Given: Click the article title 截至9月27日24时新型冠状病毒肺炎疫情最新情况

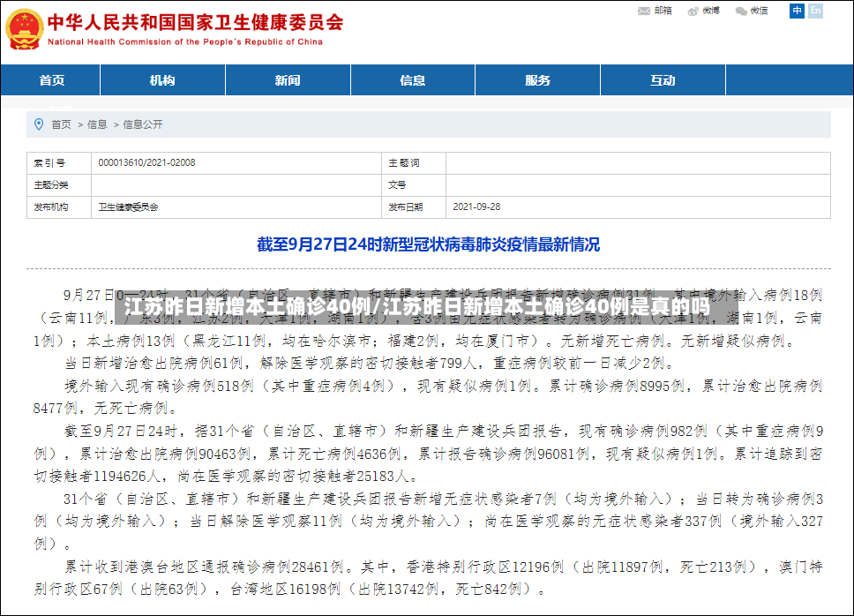Looking at the screenshot, I should pyautogui.click(x=428, y=244).
